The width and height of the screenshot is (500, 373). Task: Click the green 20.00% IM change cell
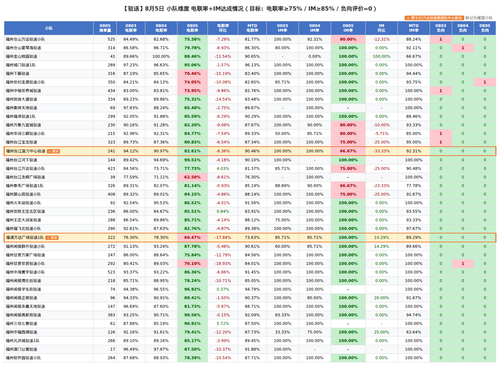tap(381, 298)
